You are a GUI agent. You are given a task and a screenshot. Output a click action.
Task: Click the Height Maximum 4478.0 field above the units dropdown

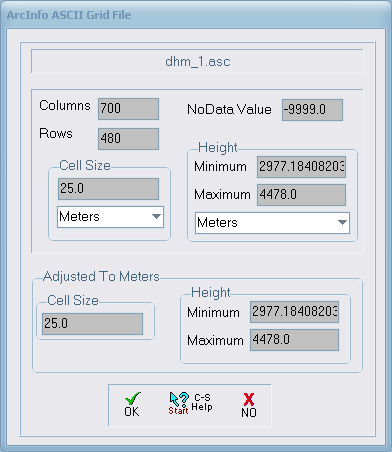[301, 195]
